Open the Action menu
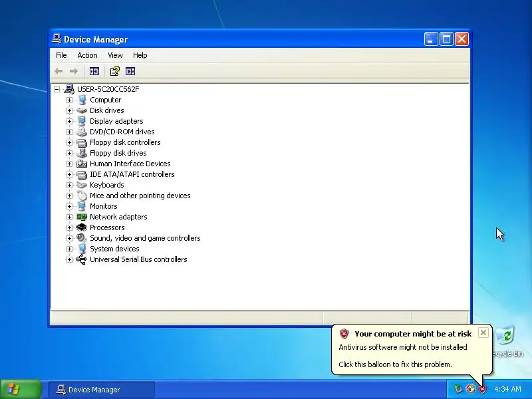Screen dimensions: 532x399 pyautogui.click(x=87, y=55)
